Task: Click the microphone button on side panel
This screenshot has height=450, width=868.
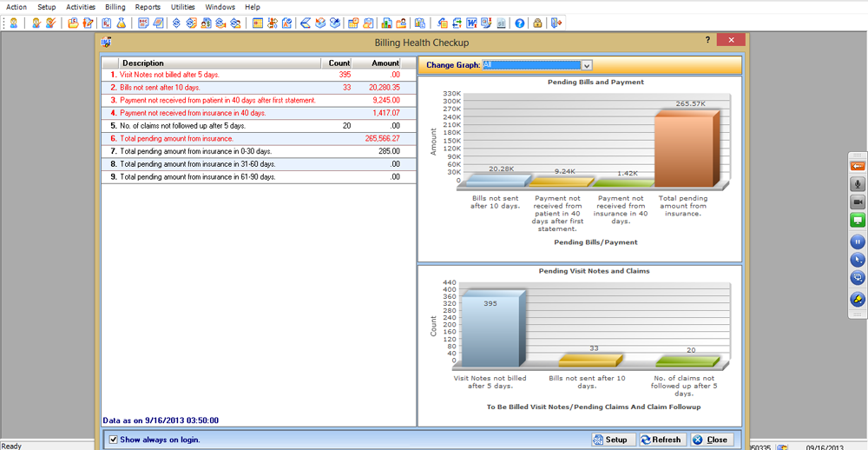Action: [x=857, y=184]
